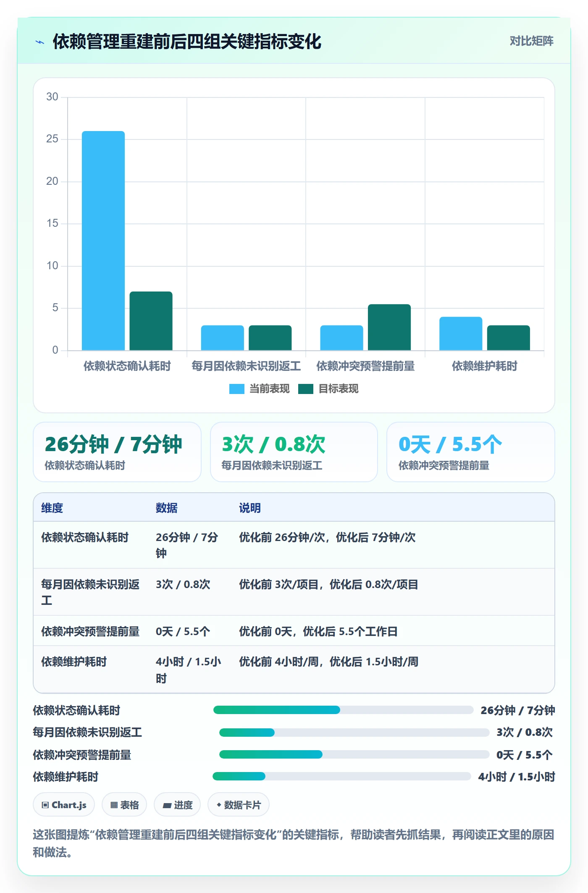The height and width of the screenshot is (893, 588).
Task: Click the dark green 每月因依赖未识别返工 bar
Action: click(270, 338)
